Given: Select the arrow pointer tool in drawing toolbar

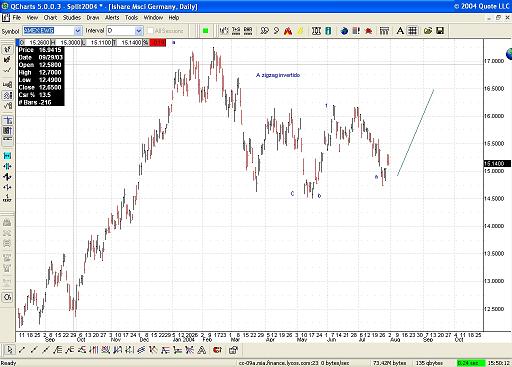Looking at the screenshot, I should pyautogui.click(x=9, y=350).
